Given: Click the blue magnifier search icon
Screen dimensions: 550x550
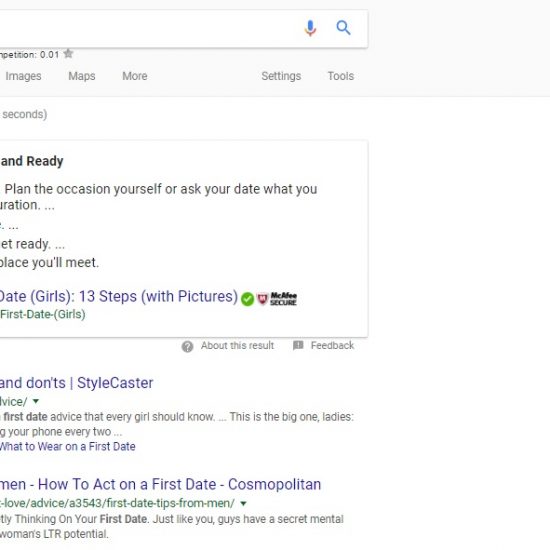Looking at the screenshot, I should coord(343,28).
